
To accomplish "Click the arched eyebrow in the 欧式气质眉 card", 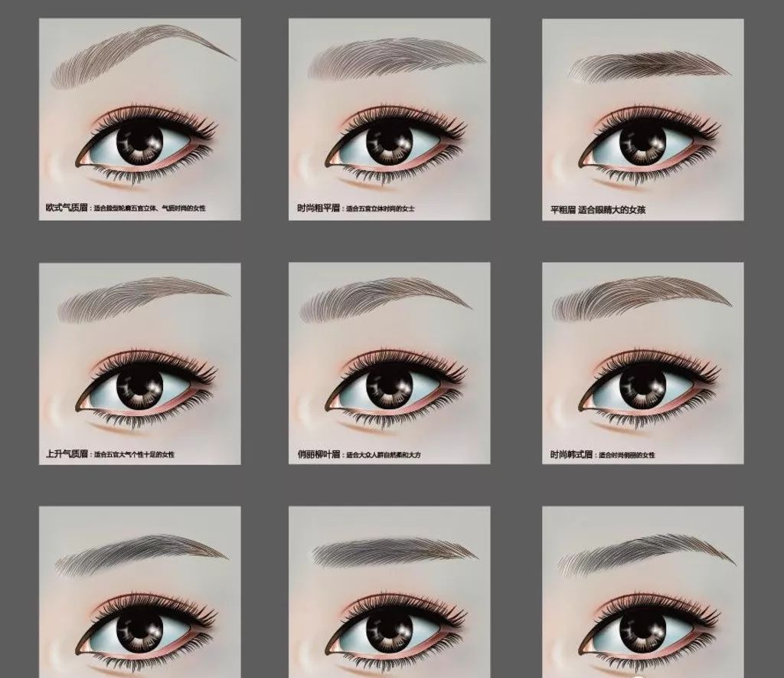I will pyautogui.click(x=142, y=52).
